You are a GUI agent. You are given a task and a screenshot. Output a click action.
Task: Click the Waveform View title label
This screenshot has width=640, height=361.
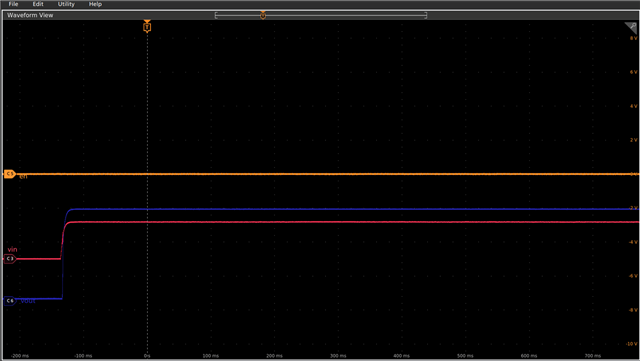tap(30, 15)
